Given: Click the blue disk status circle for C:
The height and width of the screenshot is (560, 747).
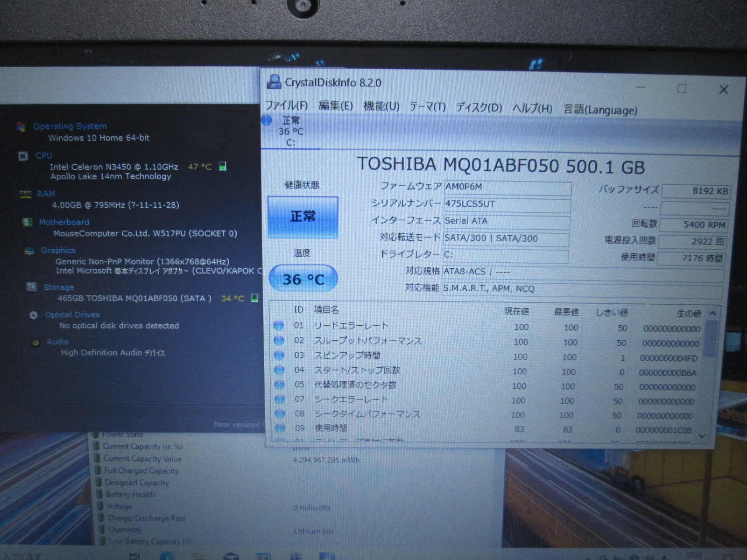Looking at the screenshot, I should [267, 120].
